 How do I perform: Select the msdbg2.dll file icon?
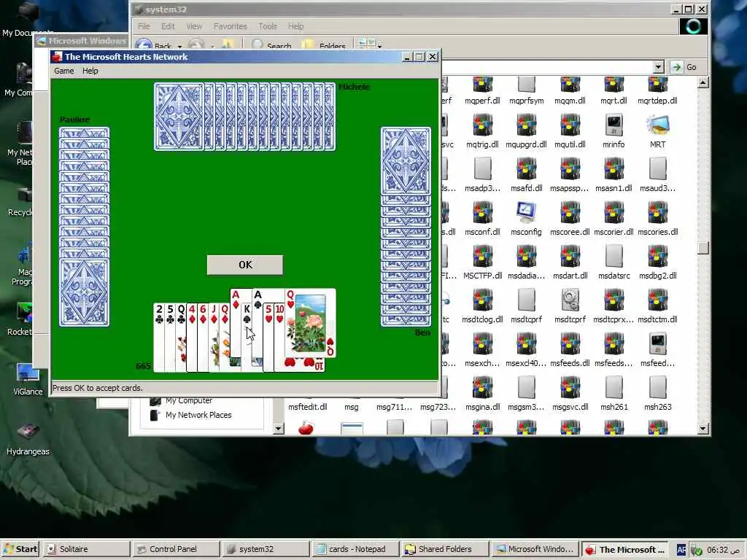pos(657,257)
